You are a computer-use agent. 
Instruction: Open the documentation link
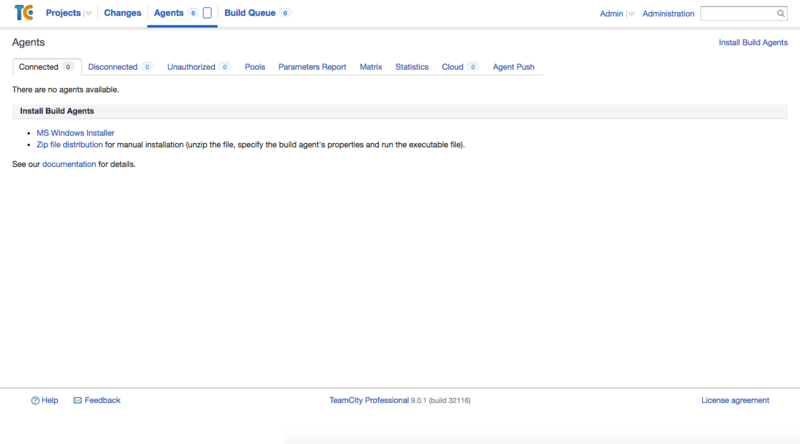(x=69, y=164)
